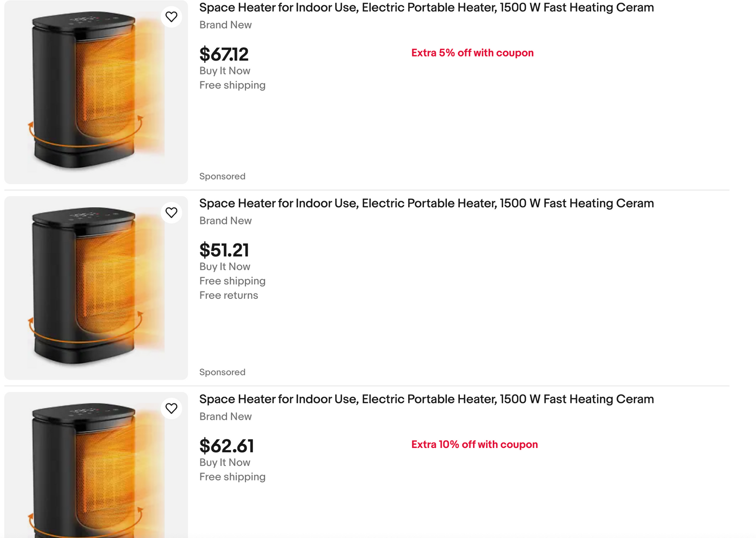Viewport: 756px width, 538px height.
Task: Click Buy It Now under the $51.21 price
Action: 225,267
